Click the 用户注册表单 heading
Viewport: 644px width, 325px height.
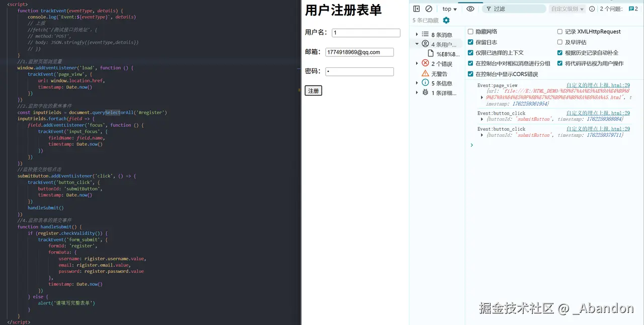coord(343,10)
